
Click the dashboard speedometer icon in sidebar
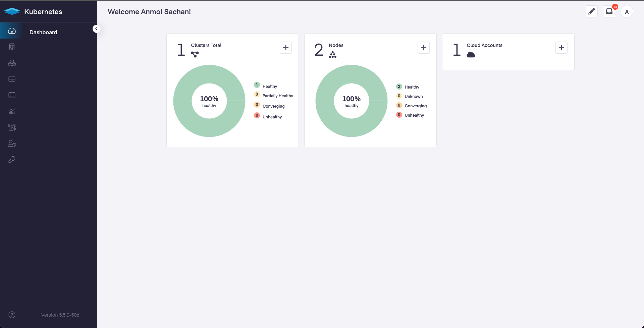pos(12,31)
